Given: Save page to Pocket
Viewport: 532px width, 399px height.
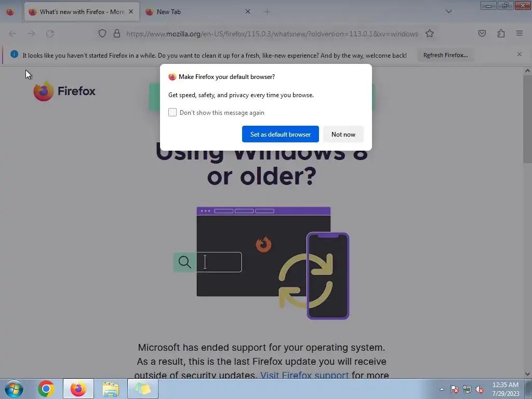Looking at the screenshot, I should coord(482,34).
